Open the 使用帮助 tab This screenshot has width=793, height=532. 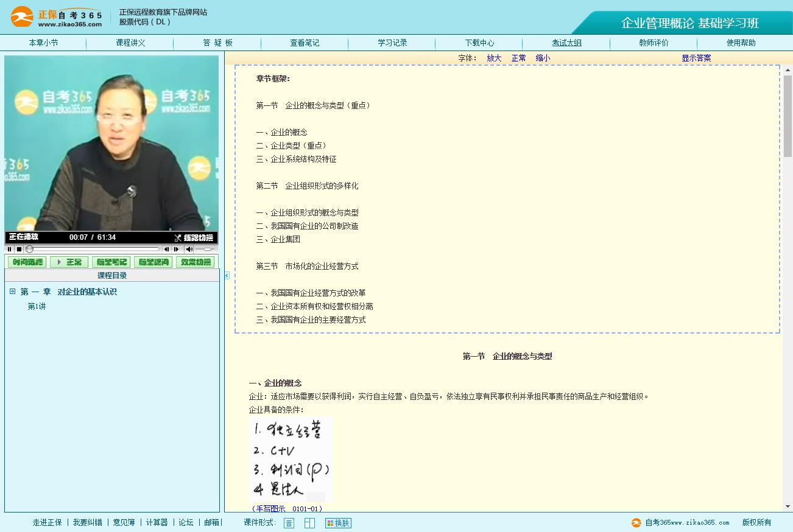(741, 43)
